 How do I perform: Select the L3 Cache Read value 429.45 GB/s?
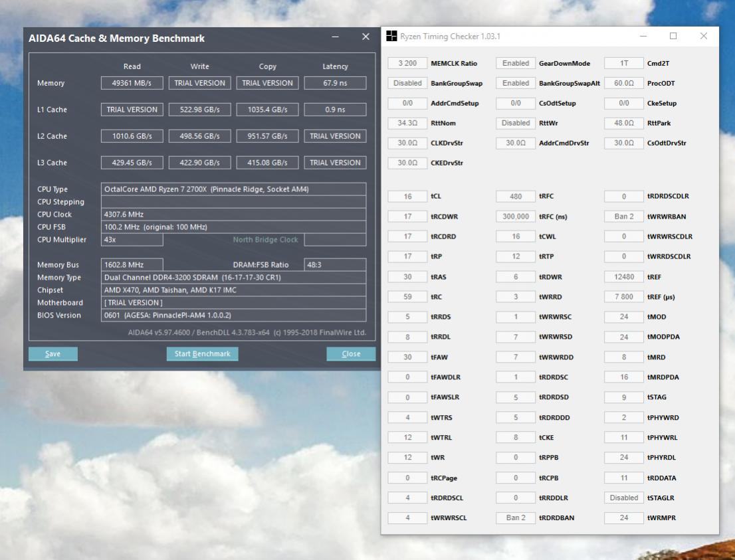click(x=132, y=163)
